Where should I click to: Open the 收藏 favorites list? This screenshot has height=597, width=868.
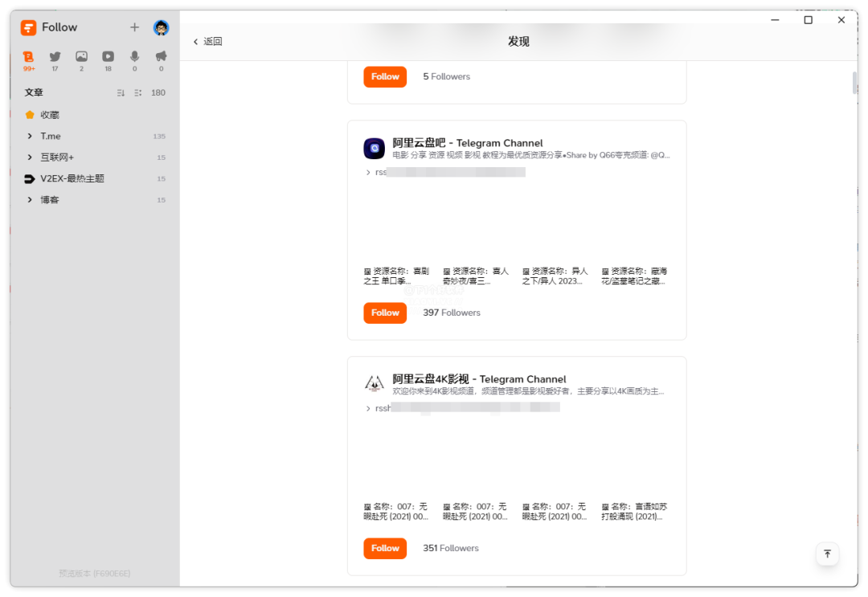95,115
